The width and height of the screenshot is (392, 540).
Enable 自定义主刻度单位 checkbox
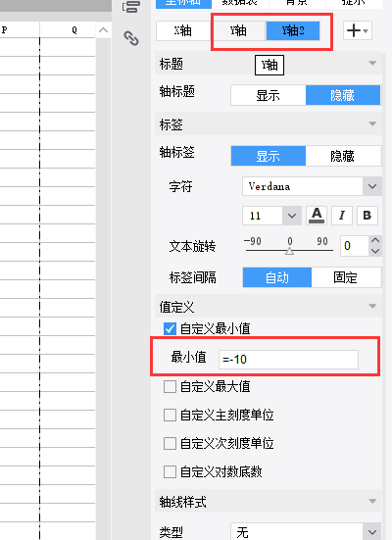pos(170,415)
